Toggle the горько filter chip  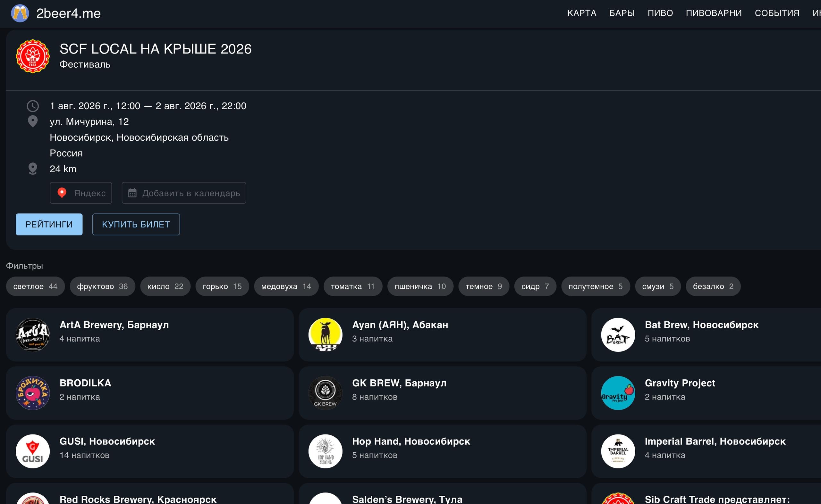coord(222,286)
